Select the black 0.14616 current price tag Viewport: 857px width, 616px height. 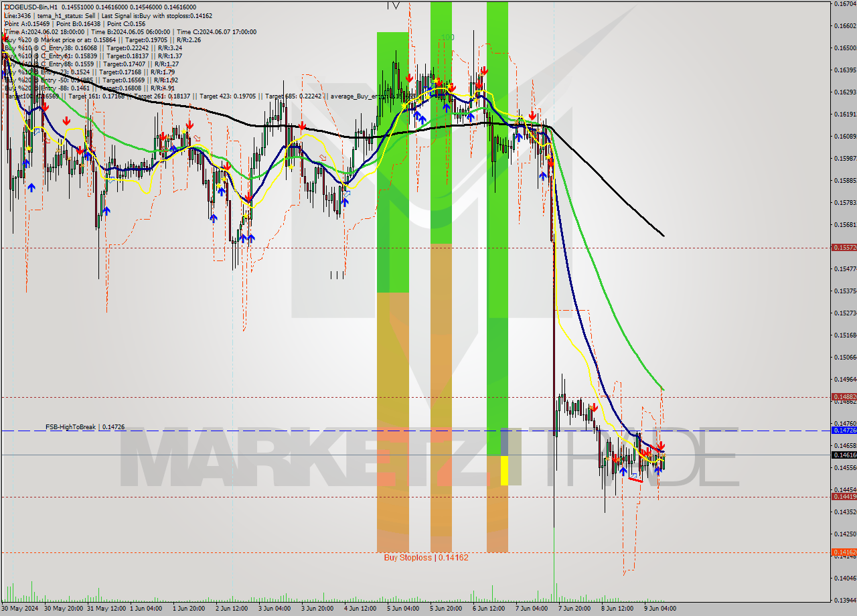(844, 455)
